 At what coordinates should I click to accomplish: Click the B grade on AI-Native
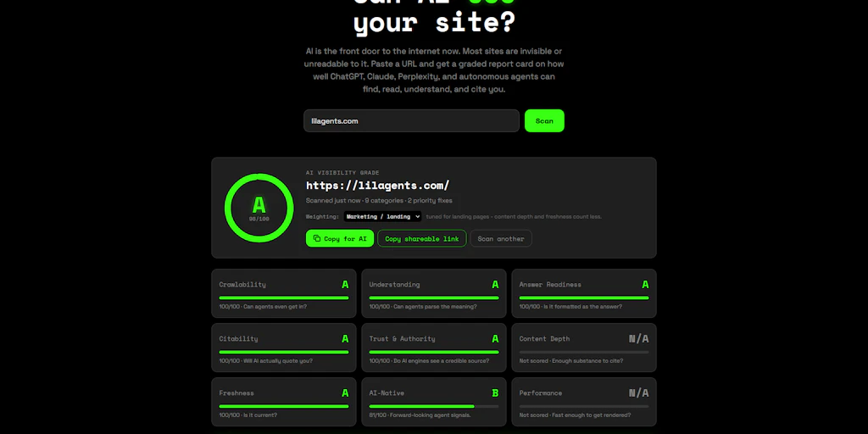coord(495,393)
